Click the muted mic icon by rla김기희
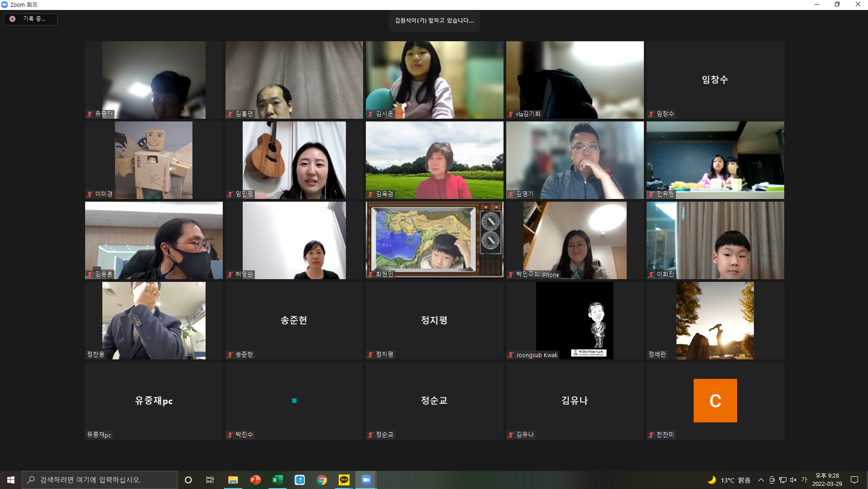The height and width of the screenshot is (489, 868). pos(511,114)
